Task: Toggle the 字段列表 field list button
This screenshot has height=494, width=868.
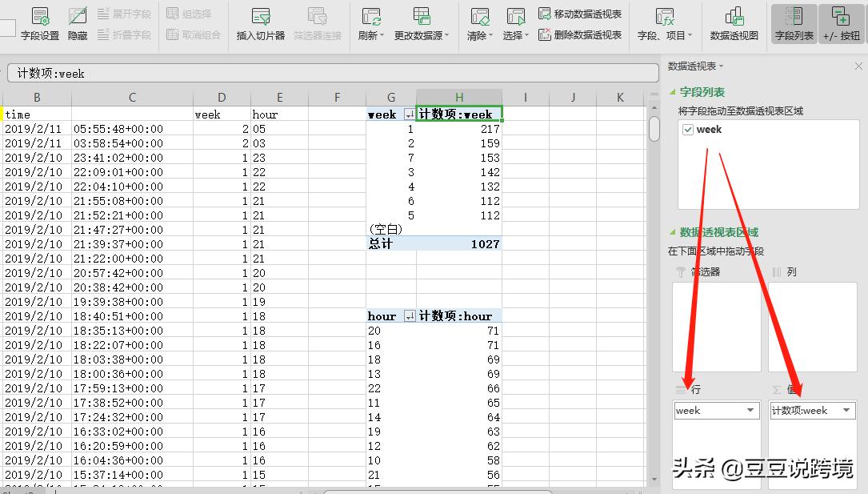Action: click(794, 23)
